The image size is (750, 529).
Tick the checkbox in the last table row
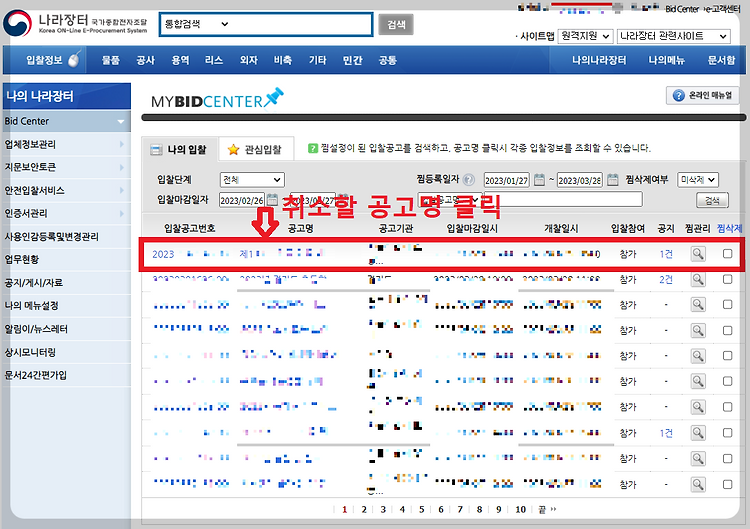click(728, 485)
